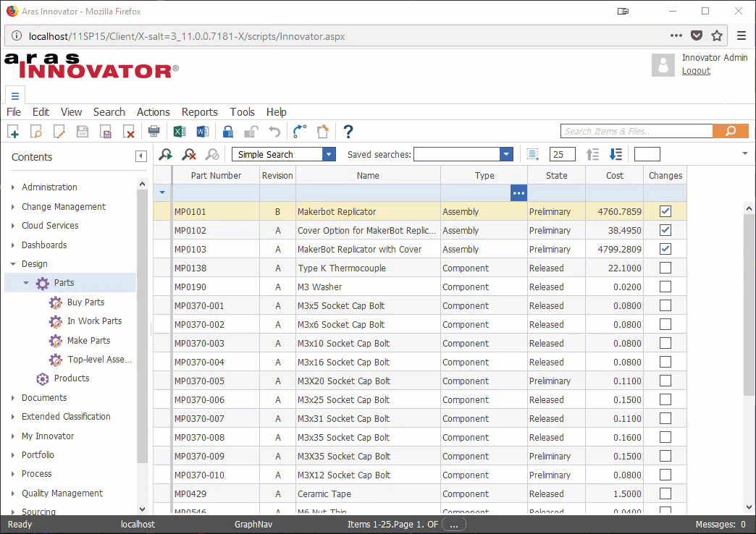The width and height of the screenshot is (756, 534).
Task: Click the Part Number column header
Action: (216, 175)
